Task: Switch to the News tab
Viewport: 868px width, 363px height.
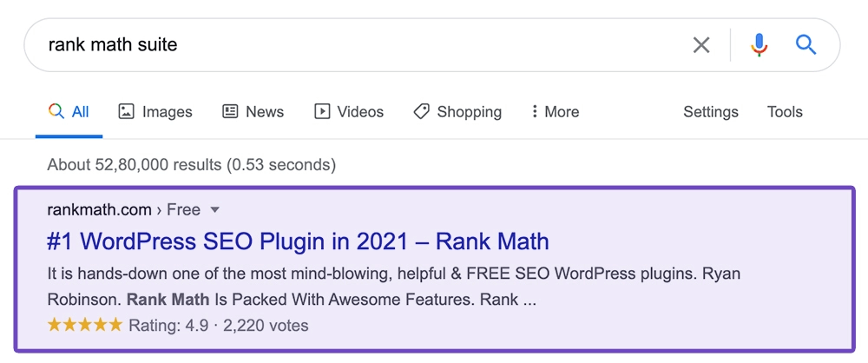Action: coord(265,111)
